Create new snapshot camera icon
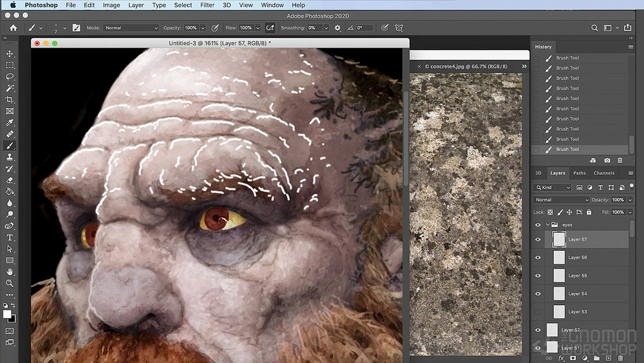The image size is (644, 363). pyautogui.click(x=607, y=161)
